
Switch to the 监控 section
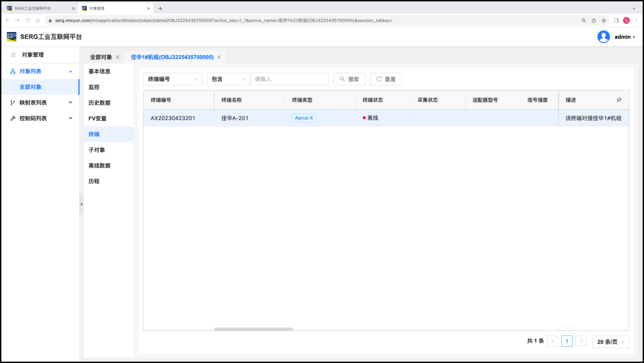pos(94,87)
